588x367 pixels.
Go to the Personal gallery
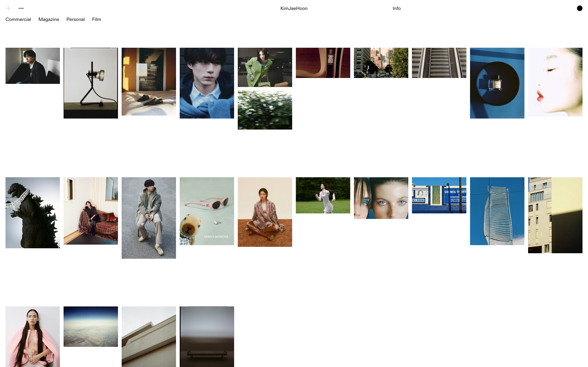tap(76, 19)
